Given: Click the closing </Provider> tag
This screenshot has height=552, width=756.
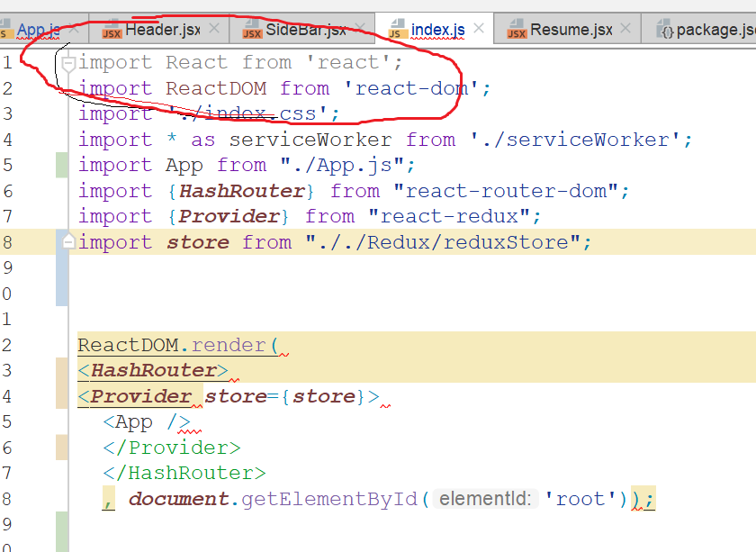Looking at the screenshot, I should (x=172, y=448).
